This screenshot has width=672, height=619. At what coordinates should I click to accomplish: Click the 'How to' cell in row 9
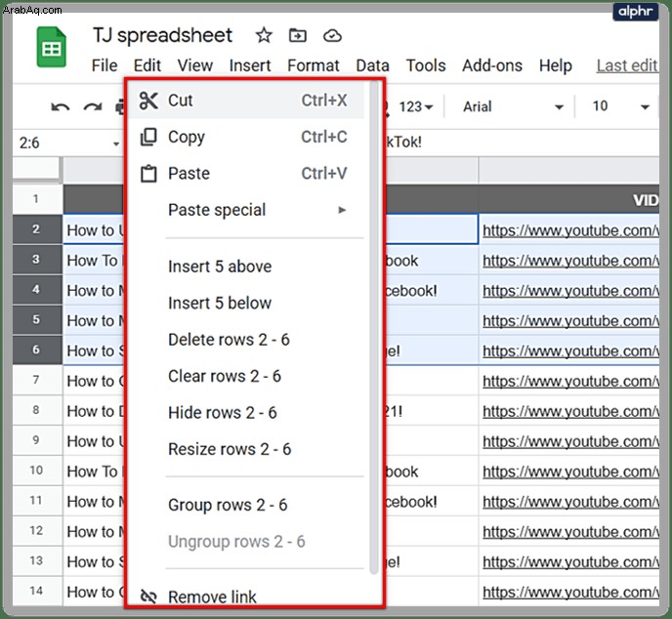[x=95, y=441]
